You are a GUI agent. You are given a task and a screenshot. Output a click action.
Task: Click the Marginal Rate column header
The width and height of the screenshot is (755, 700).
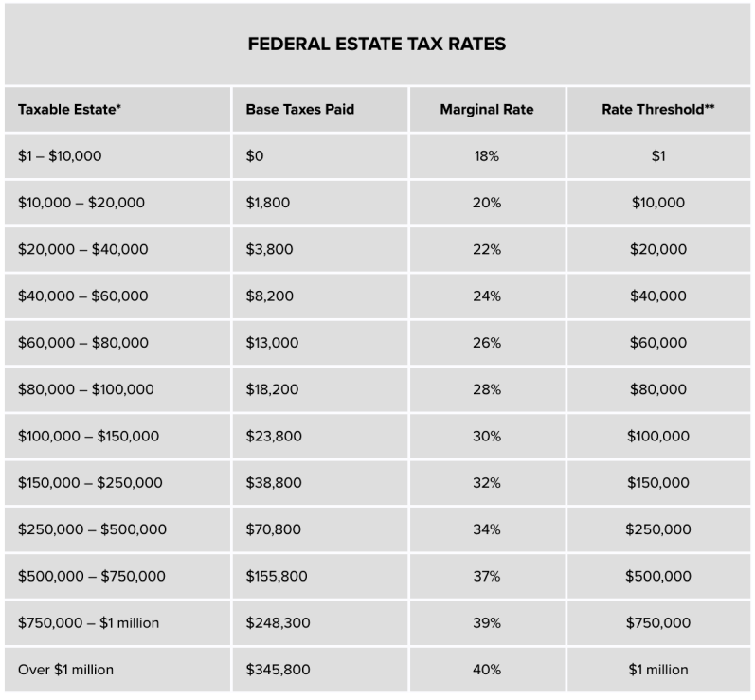coord(487,109)
